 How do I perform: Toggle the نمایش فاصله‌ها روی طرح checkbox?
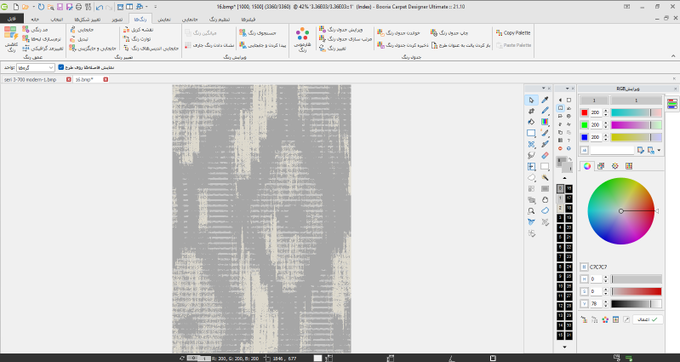coord(61,67)
